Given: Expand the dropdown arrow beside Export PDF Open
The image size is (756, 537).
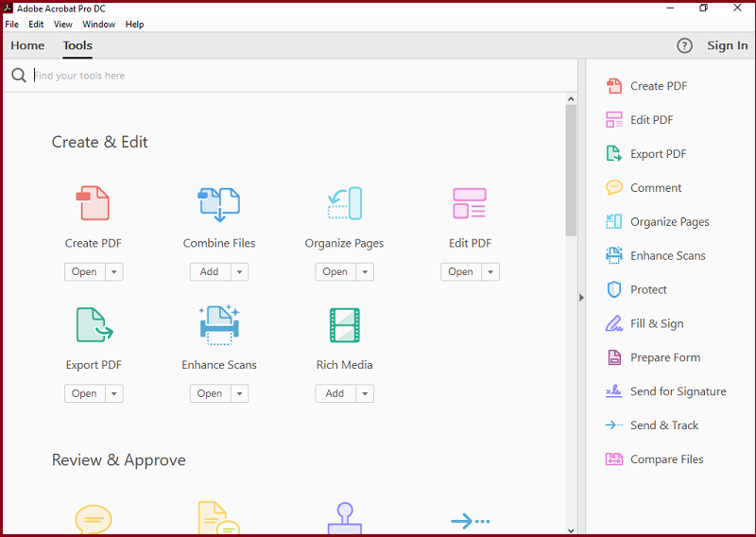Looking at the screenshot, I should [x=114, y=393].
